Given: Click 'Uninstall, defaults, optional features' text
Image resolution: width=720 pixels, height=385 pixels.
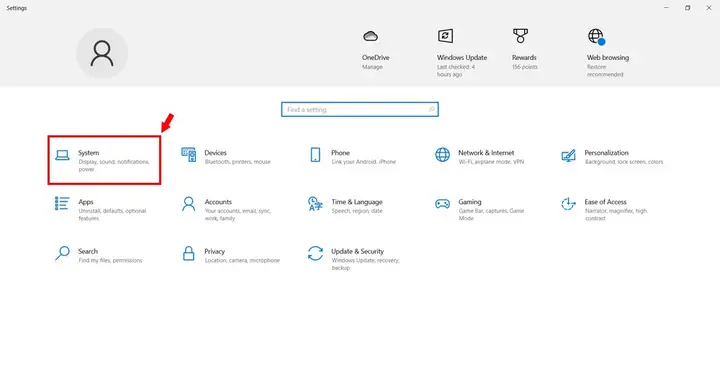Looking at the screenshot, I should 112,215.
